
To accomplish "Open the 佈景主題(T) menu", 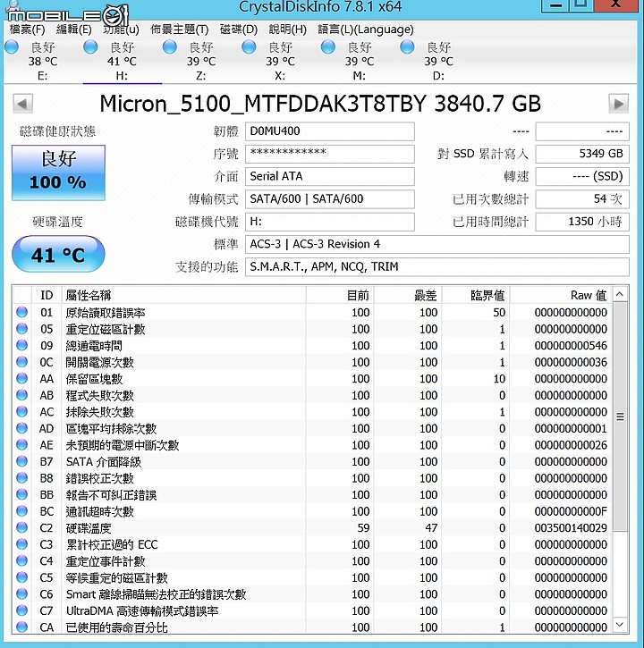I will click(180, 29).
